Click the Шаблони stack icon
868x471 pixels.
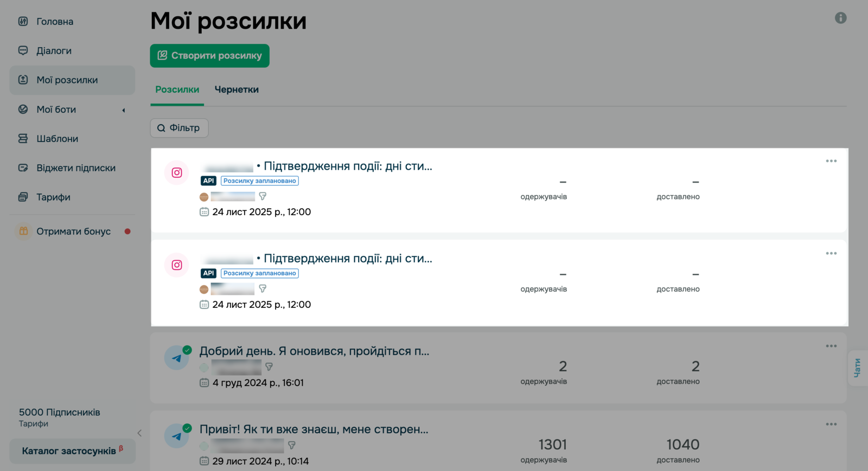coord(23,139)
